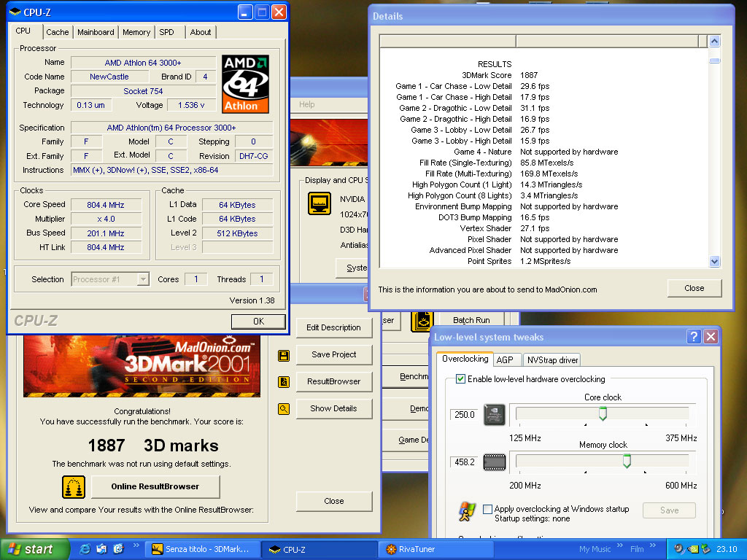Image resolution: width=747 pixels, height=560 pixels.
Task: Click the Details list scroll-down arrow
Action: [714, 261]
